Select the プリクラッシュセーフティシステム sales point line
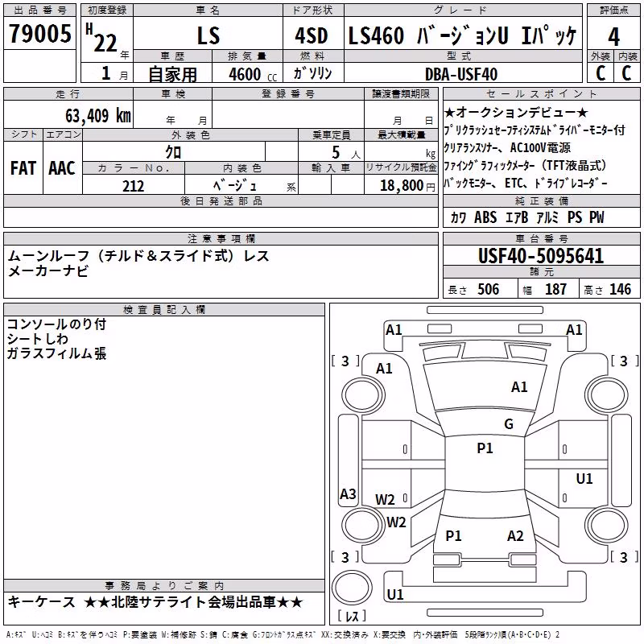Screen dimensions: 644x644 coord(535,130)
